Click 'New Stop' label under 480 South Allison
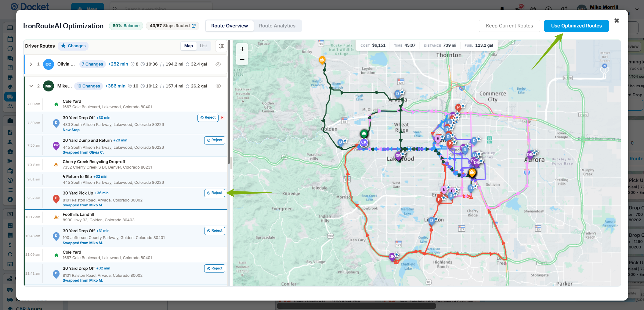 click(71, 130)
